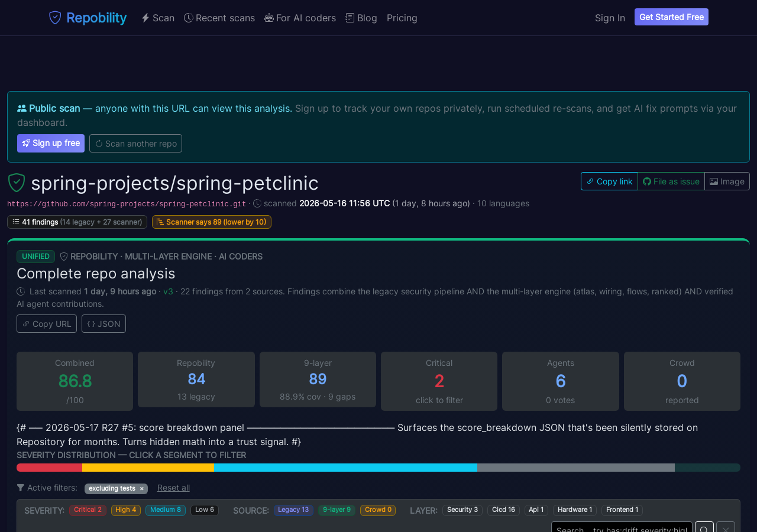Viewport: 757px width, 532px height.
Task: Click the clock icon beside Last scanned
Action: click(x=21, y=291)
